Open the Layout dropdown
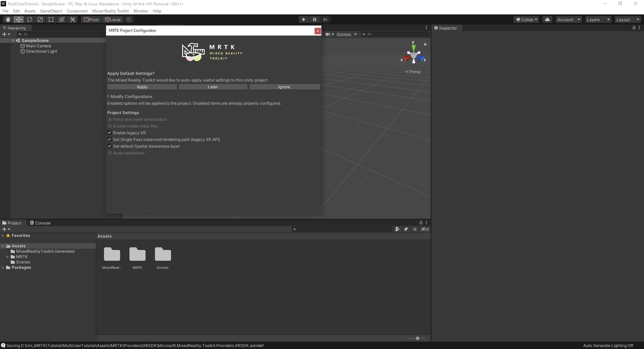Screen dimensions: 644x349 tap(627, 19)
